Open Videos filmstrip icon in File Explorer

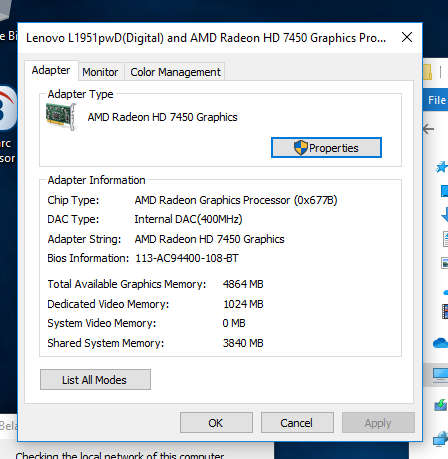445,311
